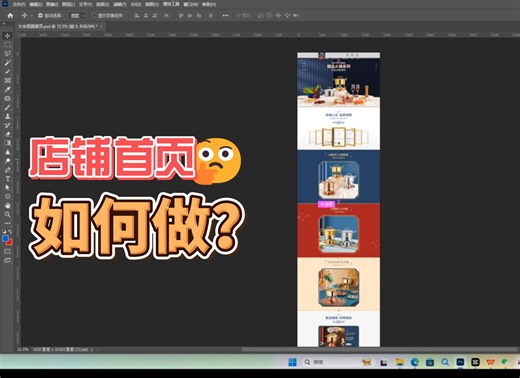Select the Spot Healing Brush tool
This screenshot has height=378, width=520.
click(x=7, y=98)
